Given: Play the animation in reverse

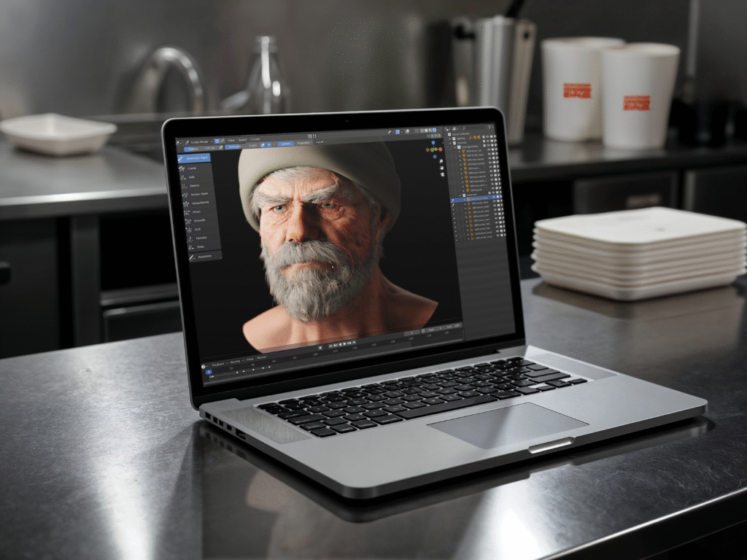Looking at the screenshot, I should tap(340, 344).
